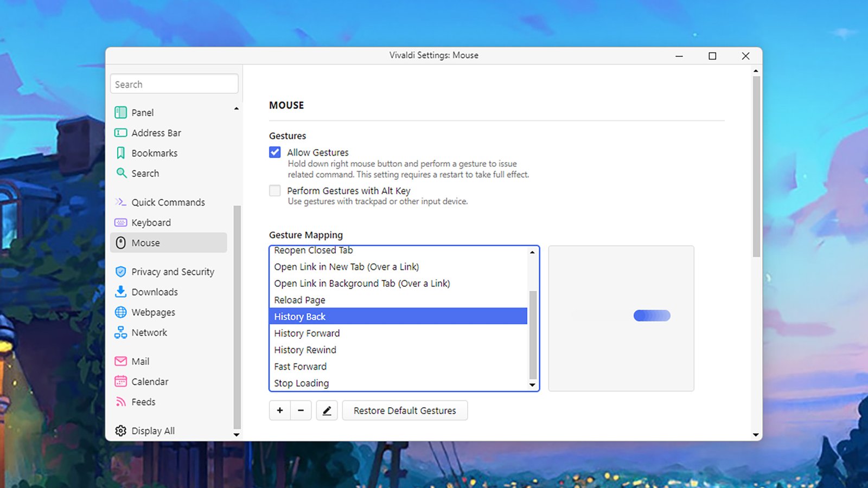Open the Network icon

pyautogui.click(x=121, y=332)
